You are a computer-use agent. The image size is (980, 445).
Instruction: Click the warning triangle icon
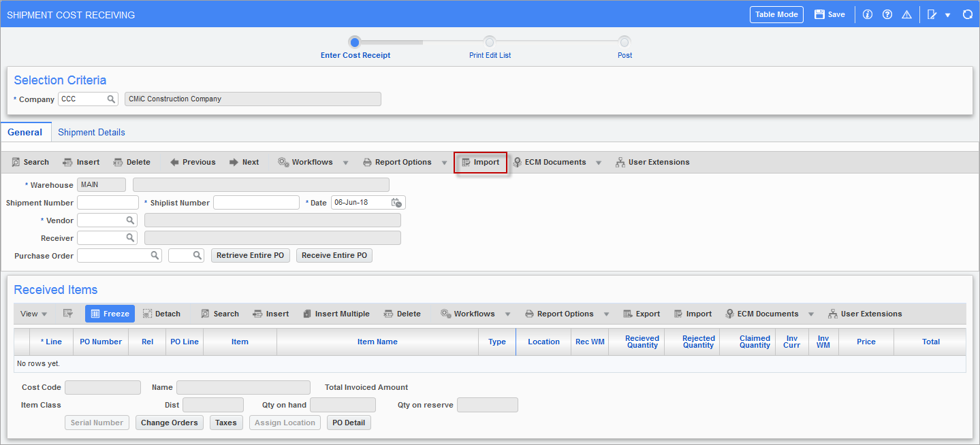906,14
